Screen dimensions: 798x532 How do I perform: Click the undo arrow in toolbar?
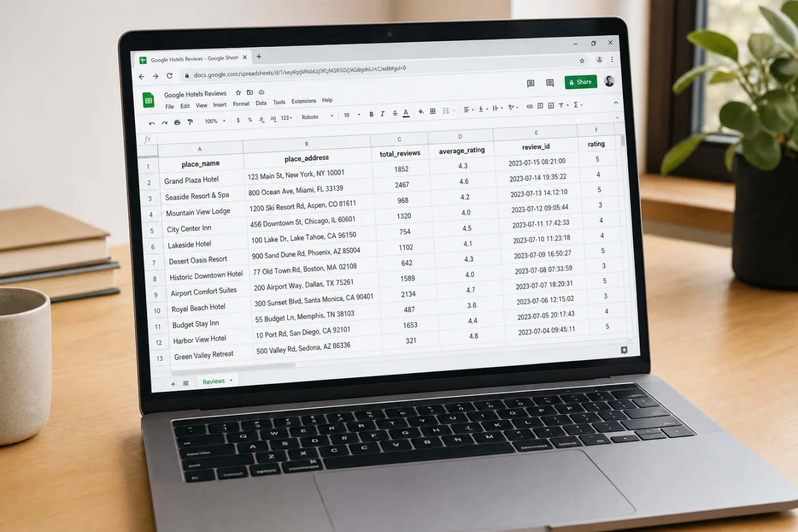click(152, 123)
